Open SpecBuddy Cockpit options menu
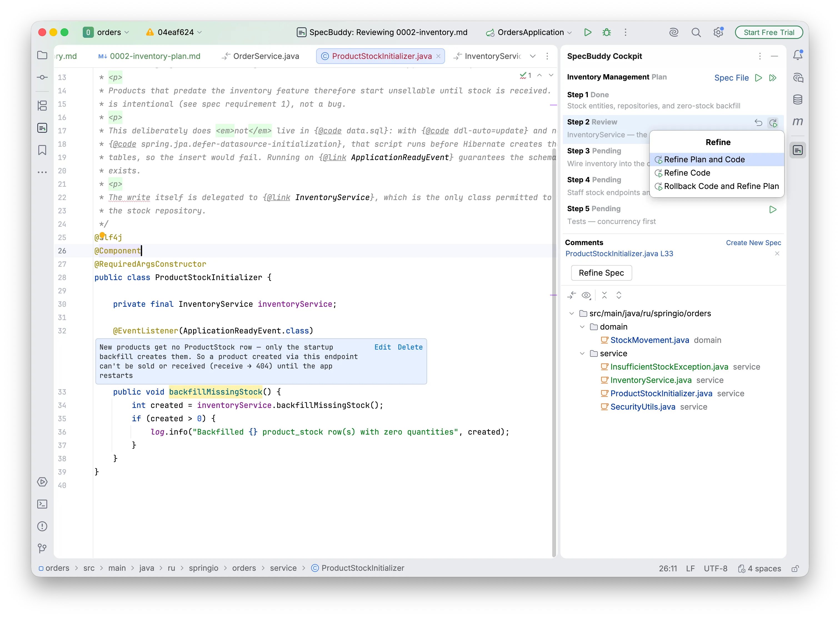The image size is (840, 618). click(x=760, y=56)
